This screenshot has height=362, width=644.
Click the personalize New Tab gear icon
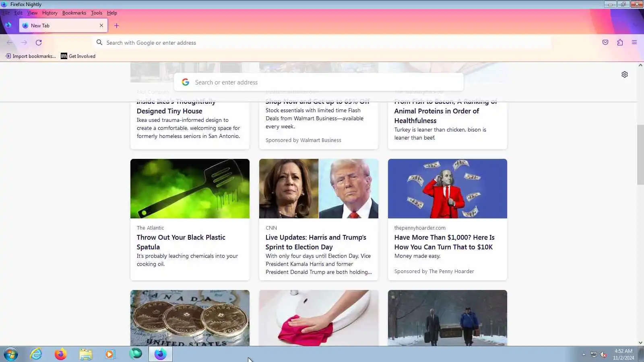click(x=625, y=74)
